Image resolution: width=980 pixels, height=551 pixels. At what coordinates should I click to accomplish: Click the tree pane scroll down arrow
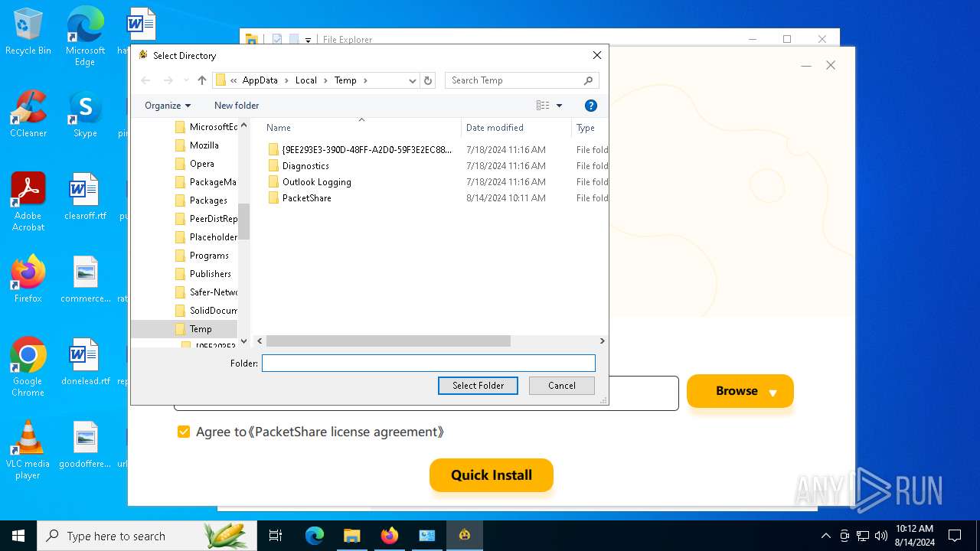point(244,341)
